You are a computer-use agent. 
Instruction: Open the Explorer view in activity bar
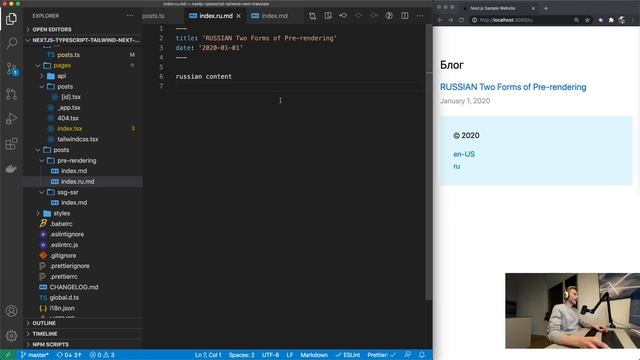[11, 19]
